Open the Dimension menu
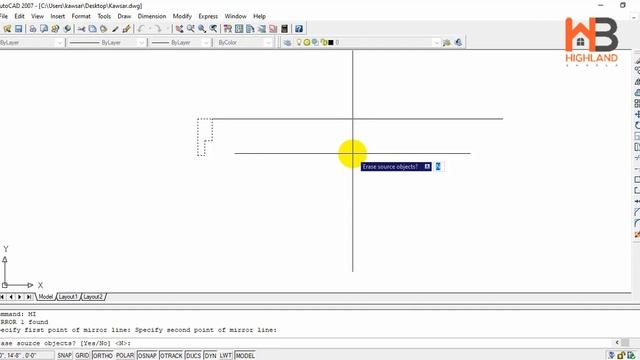This screenshot has height=360, width=640. click(x=152, y=16)
